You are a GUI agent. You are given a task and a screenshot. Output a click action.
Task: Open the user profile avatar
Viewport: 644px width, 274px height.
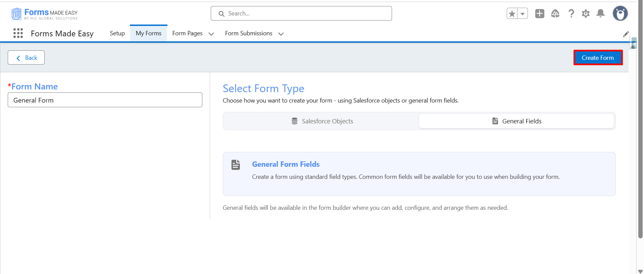point(620,13)
